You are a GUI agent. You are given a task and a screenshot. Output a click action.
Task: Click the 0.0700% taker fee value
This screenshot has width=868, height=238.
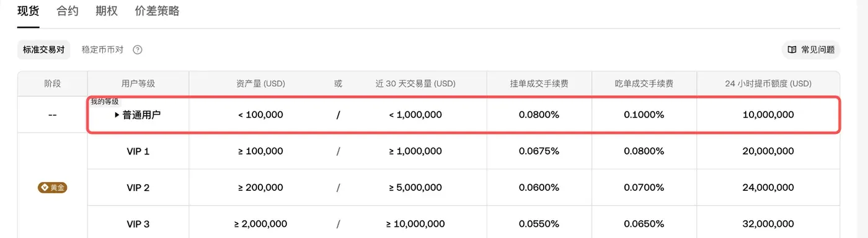644,187
